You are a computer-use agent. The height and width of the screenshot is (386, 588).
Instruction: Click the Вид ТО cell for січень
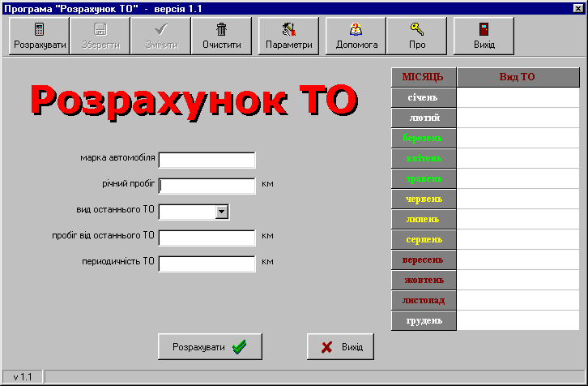[518, 97]
